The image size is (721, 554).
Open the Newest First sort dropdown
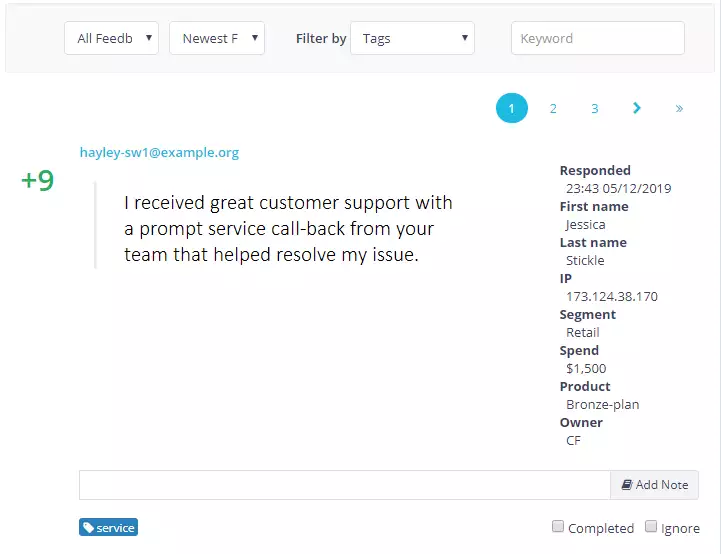(x=217, y=38)
